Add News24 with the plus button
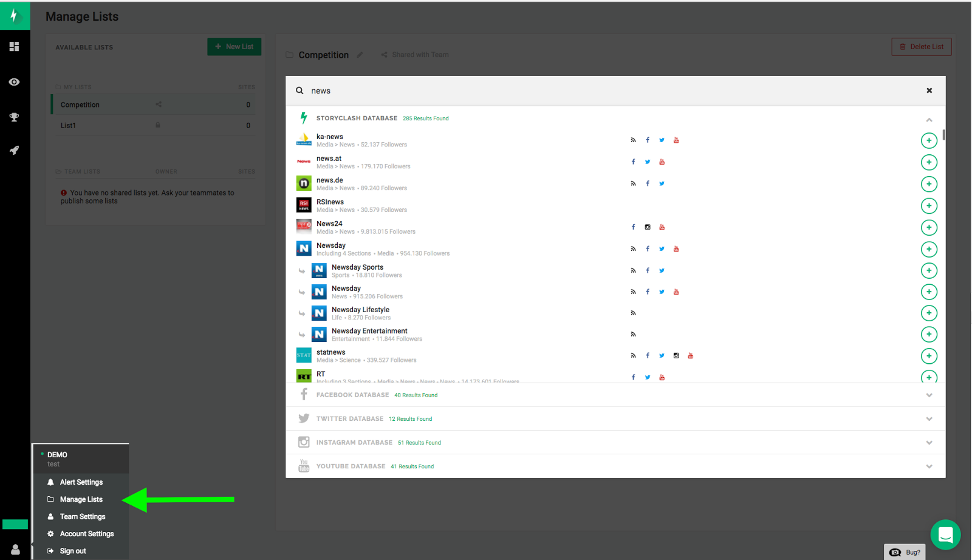Screen dimensions: 972x560 (929, 228)
